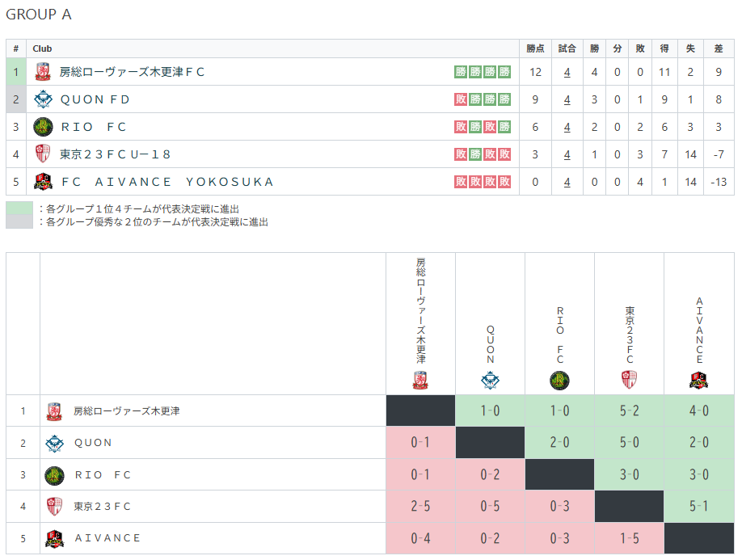Click the 1-5 result for AIVANCE vs 東京23FC
The height and width of the screenshot is (560, 742).
(629, 538)
